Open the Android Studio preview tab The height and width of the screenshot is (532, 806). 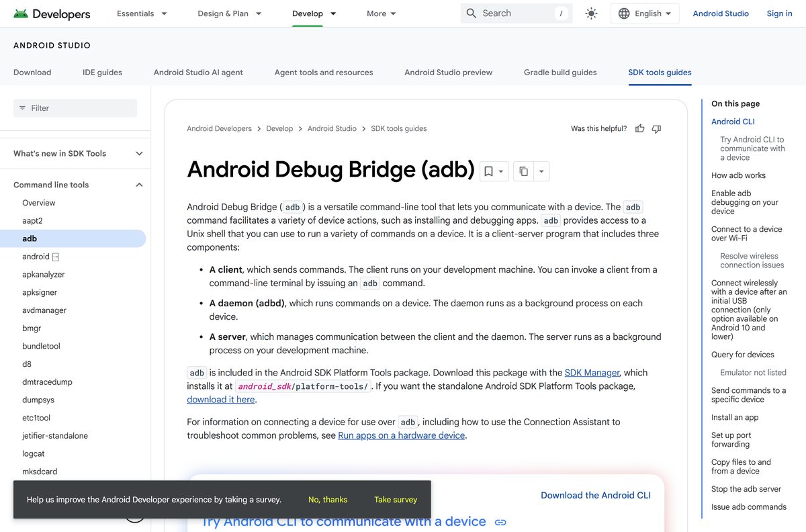[448, 73]
